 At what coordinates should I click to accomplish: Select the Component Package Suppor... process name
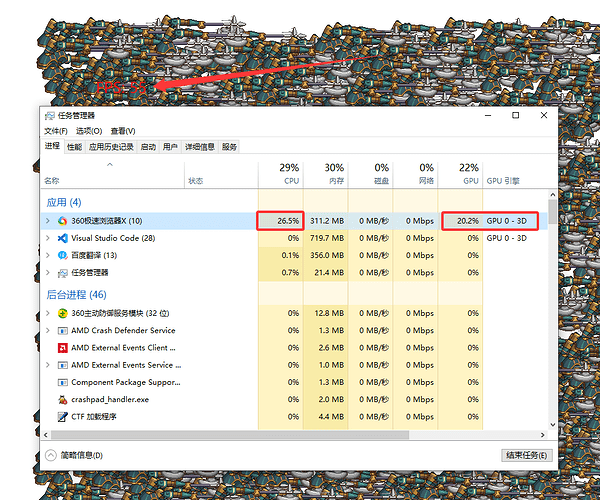click(x=126, y=382)
